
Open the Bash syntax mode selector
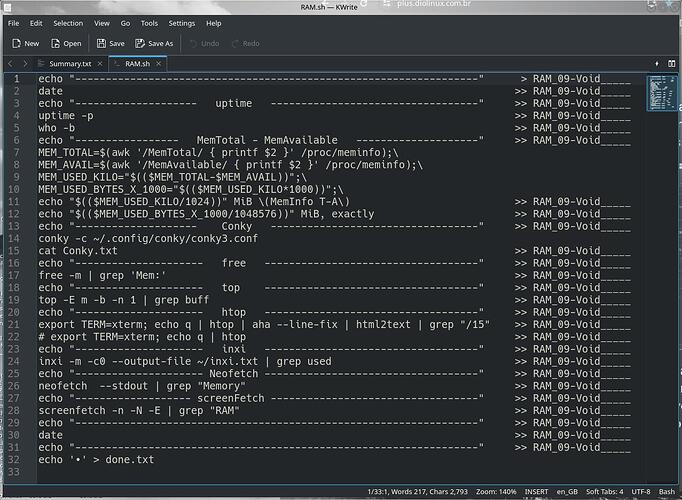click(x=666, y=492)
